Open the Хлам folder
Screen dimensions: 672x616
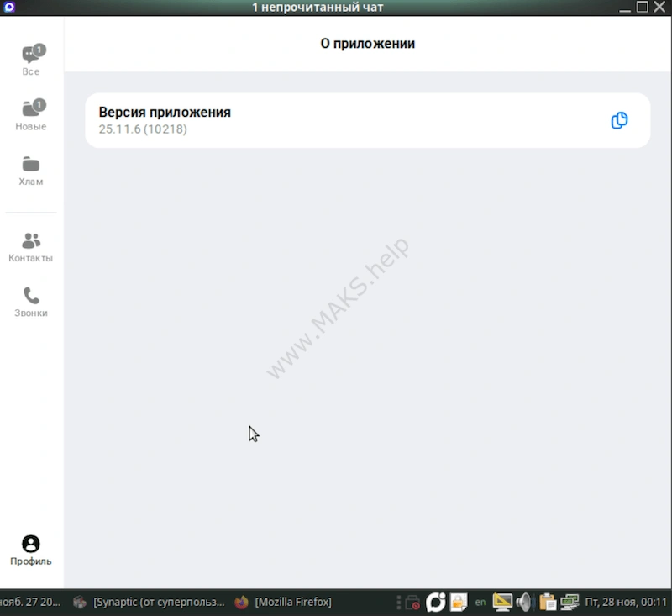(x=30, y=171)
